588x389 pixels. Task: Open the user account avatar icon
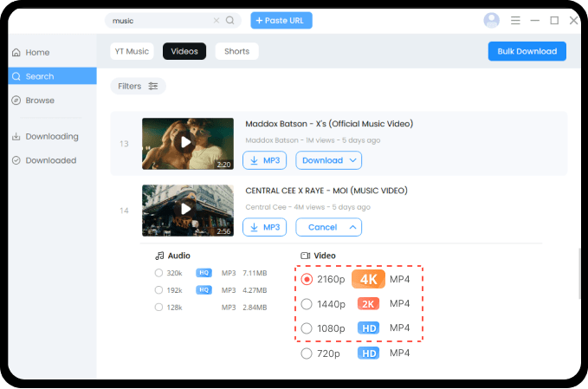coord(492,20)
